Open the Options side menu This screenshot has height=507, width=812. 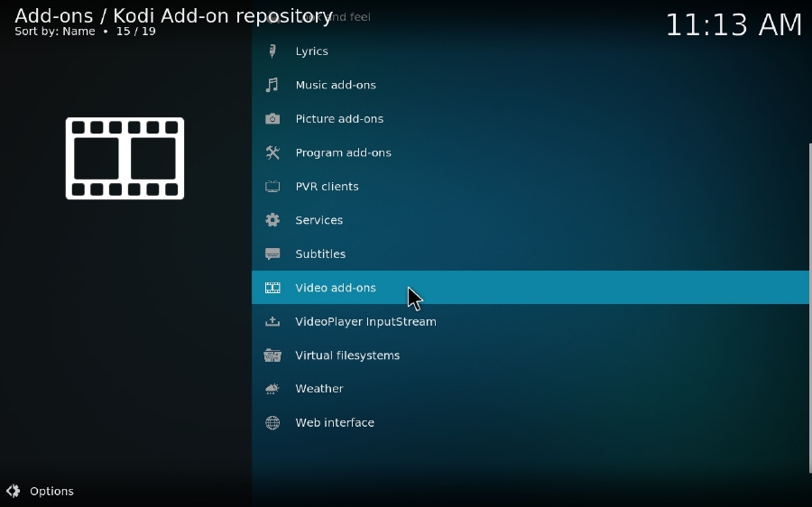click(x=40, y=491)
